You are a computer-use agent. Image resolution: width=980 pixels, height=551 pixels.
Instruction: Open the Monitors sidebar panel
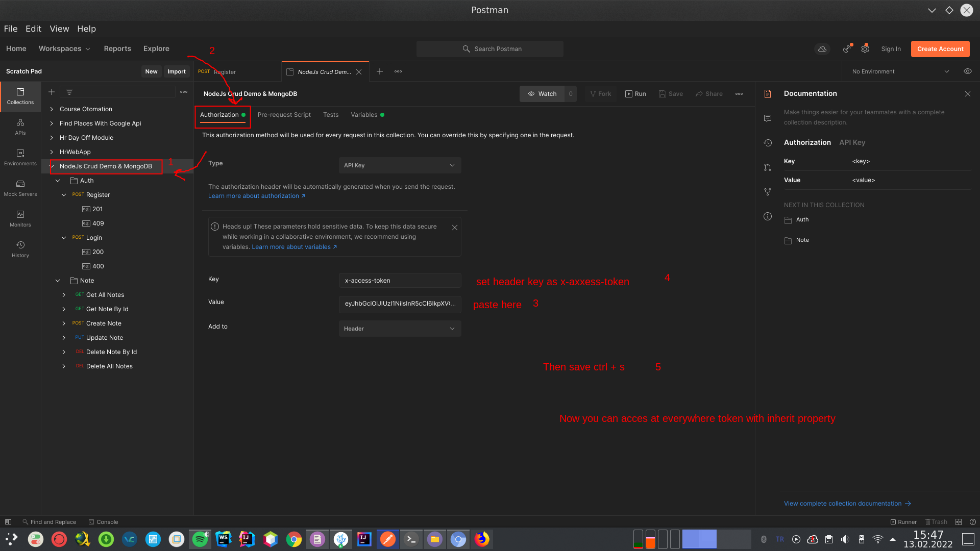pos(20,218)
